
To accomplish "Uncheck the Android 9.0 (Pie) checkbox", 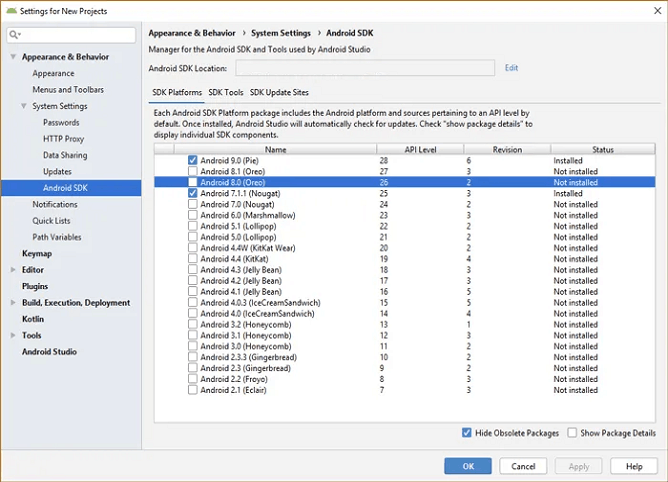I will pyautogui.click(x=193, y=160).
